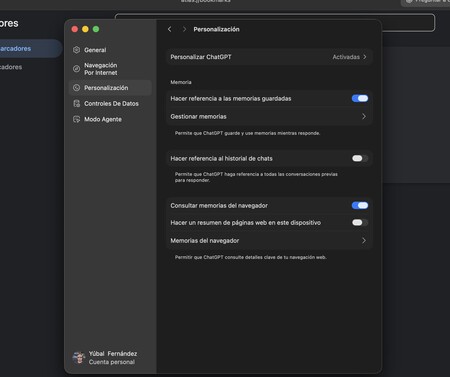This screenshot has height=377, width=450.
Task: Select Controles De Datos section
Action: 110,104
